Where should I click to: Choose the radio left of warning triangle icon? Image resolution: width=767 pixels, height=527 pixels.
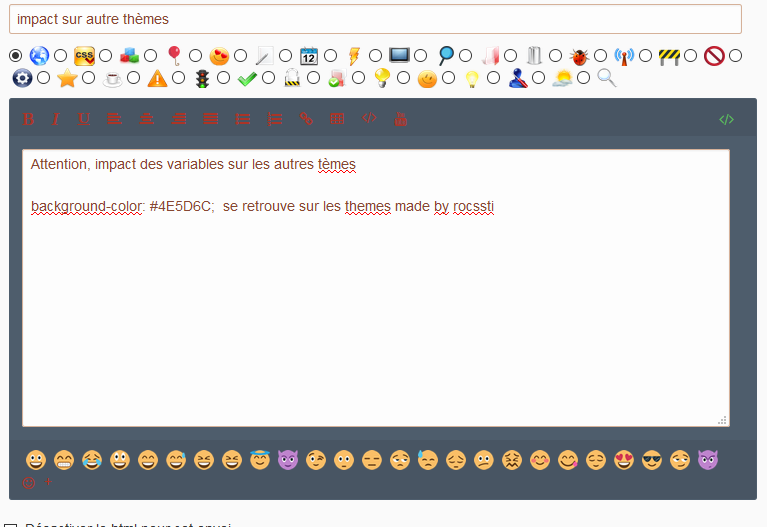click(x=134, y=77)
